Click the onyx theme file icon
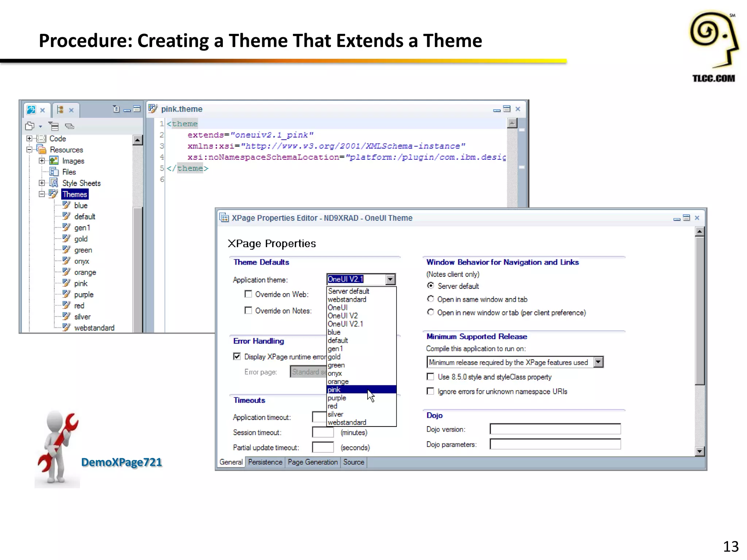Image resolution: width=747 pixels, height=560 pixels. (x=66, y=261)
